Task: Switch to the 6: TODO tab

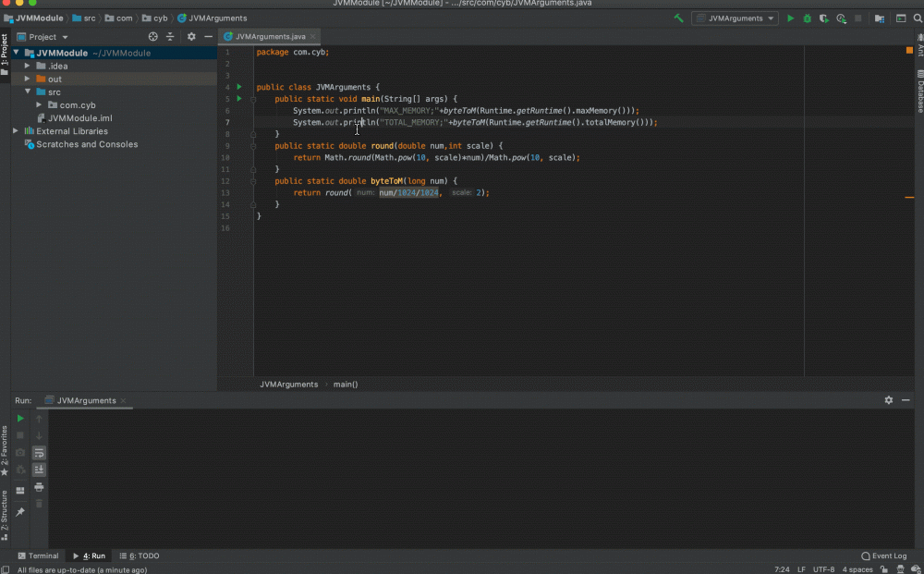Action: point(140,556)
